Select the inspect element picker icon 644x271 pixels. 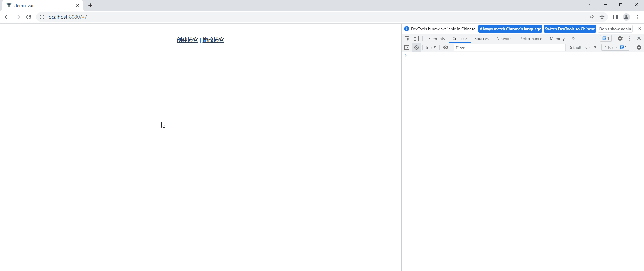tap(407, 39)
